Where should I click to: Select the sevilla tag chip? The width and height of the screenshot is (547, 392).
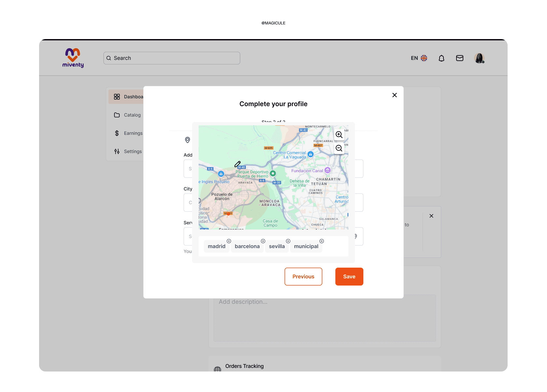277,246
